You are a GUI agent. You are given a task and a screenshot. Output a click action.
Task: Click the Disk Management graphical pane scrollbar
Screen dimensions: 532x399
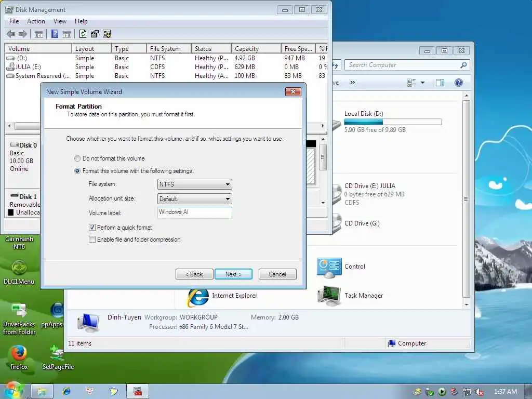[x=323, y=171]
